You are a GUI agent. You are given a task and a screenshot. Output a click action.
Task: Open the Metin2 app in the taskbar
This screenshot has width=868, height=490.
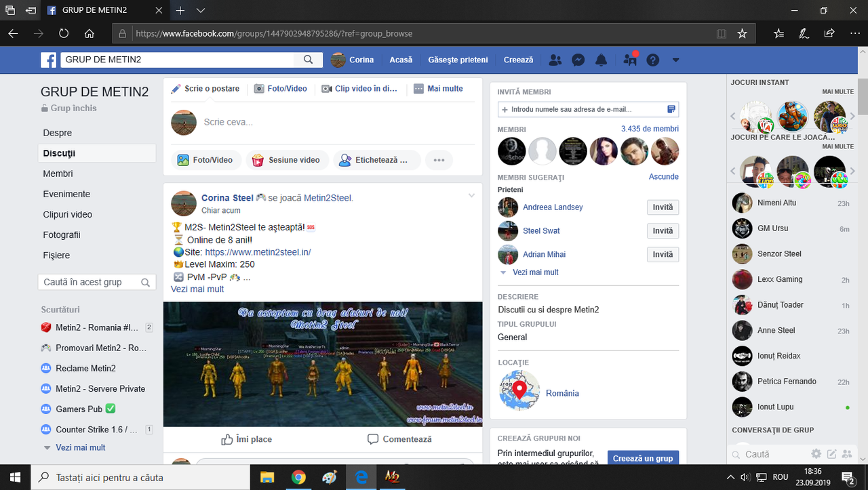coord(393,477)
